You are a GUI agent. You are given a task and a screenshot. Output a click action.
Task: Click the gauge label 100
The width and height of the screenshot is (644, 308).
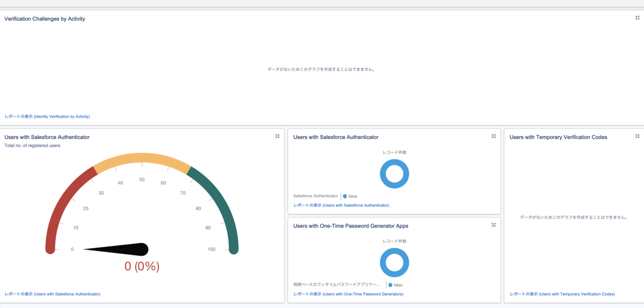pyautogui.click(x=211, y=249)
